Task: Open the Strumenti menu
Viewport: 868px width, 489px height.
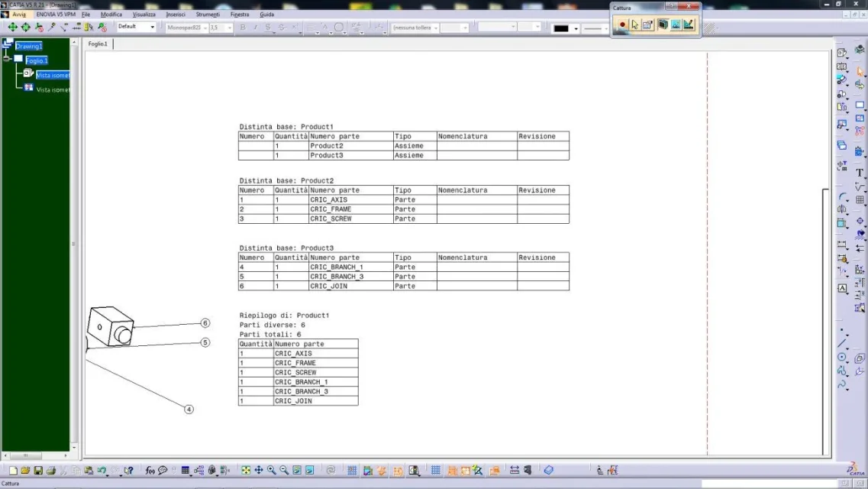Action: (208, 15)
